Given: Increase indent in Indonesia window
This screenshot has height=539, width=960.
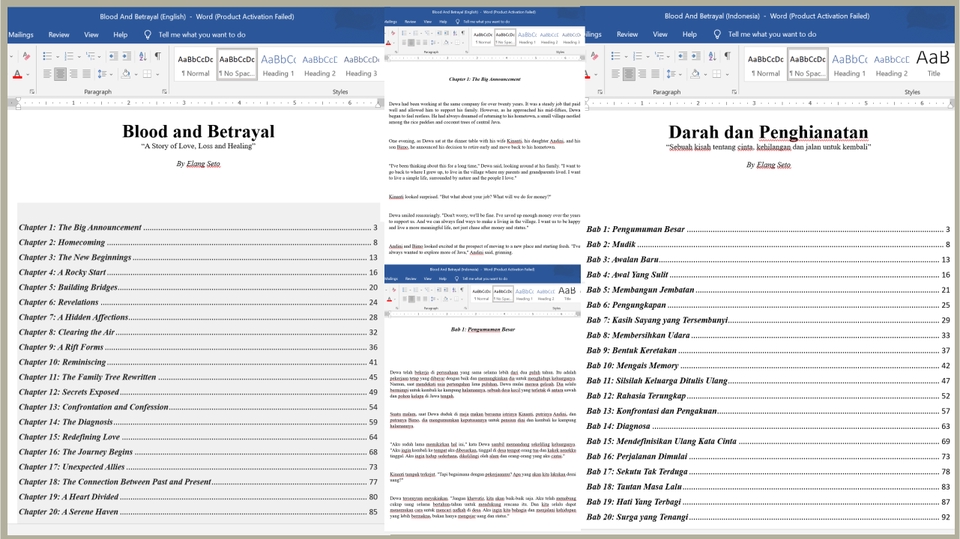Looking at the screenshot, I should 696,56.
